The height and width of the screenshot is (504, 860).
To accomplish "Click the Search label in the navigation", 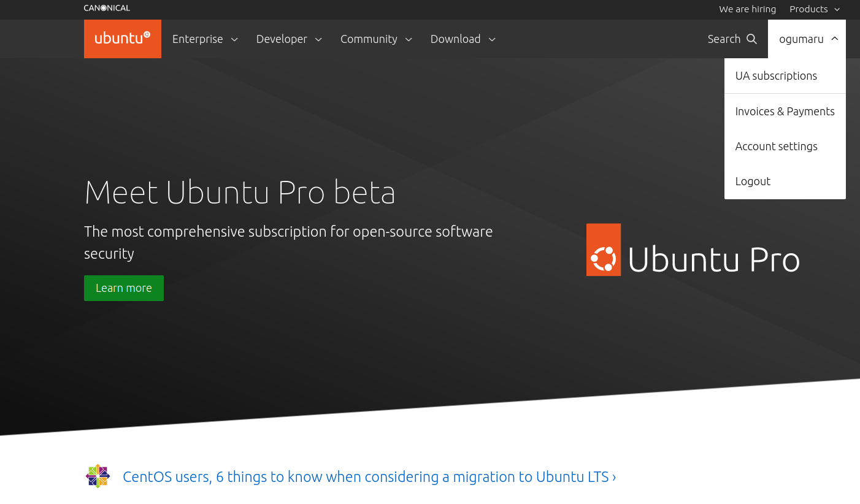I will [x=724, y=39].
